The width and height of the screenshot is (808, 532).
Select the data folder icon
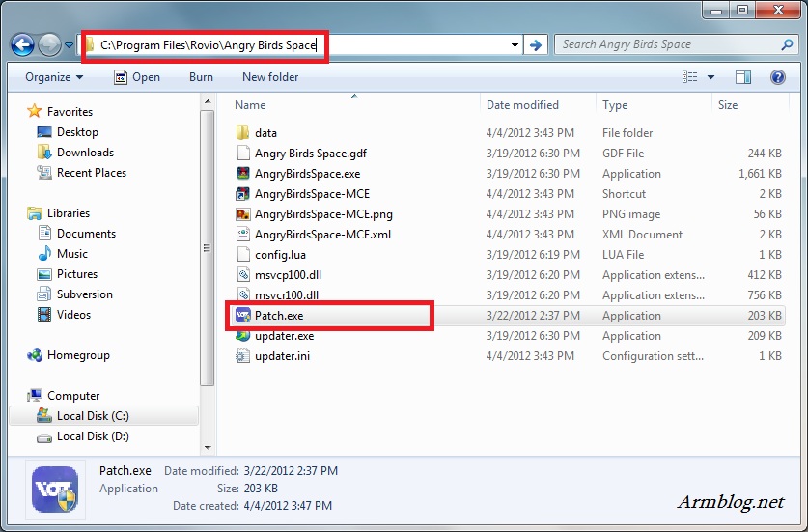(242, 132)
